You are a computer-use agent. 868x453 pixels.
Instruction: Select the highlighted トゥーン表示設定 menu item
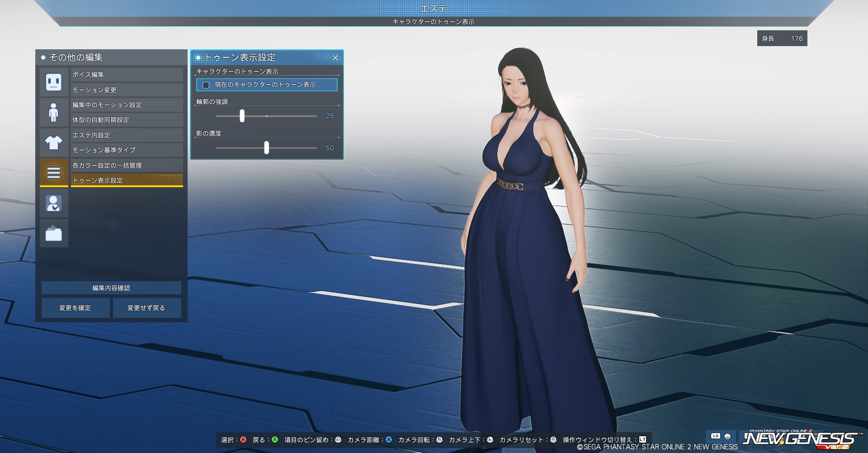click(x=127, y=180)
